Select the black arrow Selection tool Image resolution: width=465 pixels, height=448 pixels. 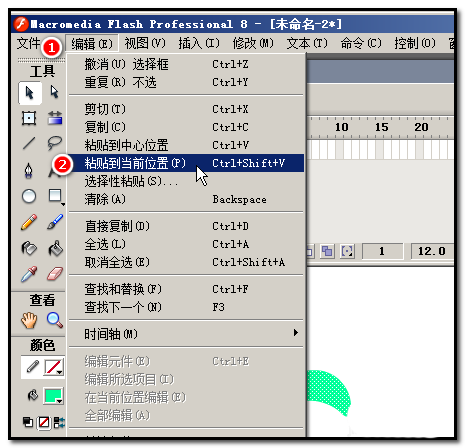point(30,93)
